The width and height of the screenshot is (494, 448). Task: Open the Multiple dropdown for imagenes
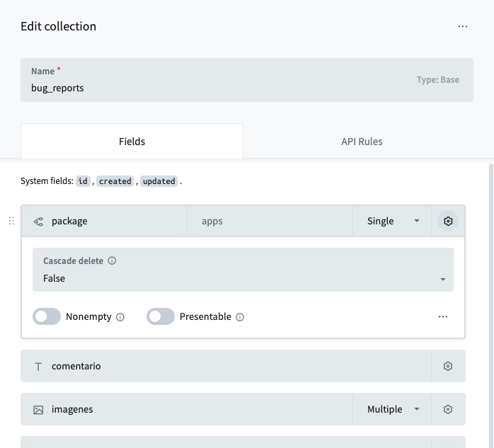[x=392, y=410]
